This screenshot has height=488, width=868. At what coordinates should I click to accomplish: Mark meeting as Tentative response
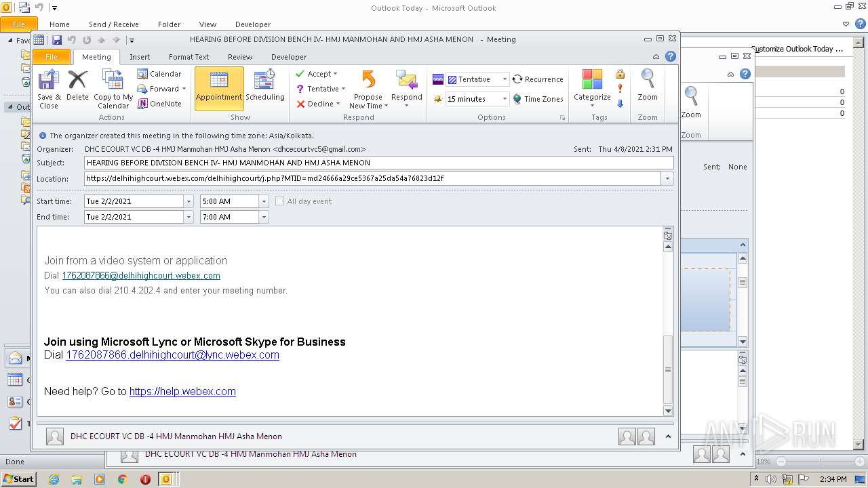coord(320,89)
